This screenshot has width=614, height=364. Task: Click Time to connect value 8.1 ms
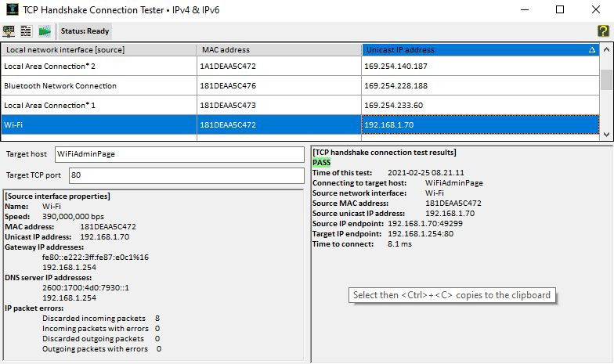399,244
